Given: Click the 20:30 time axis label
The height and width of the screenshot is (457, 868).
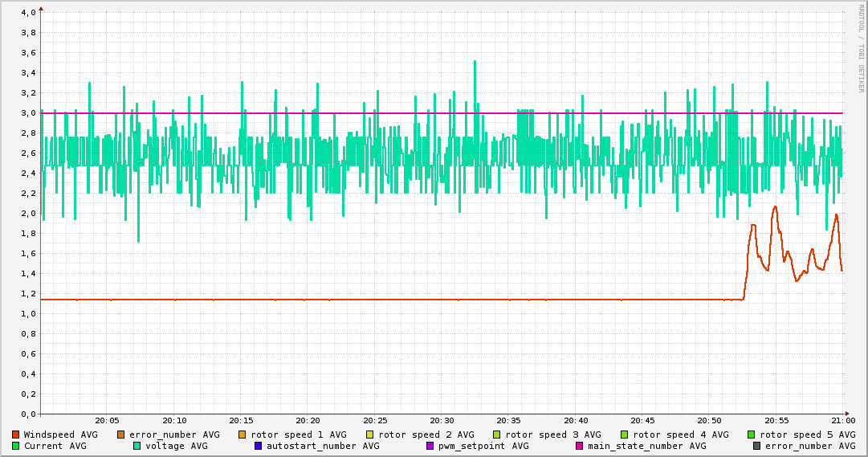Looking at the screenshot, I should (x=442, y=420).
